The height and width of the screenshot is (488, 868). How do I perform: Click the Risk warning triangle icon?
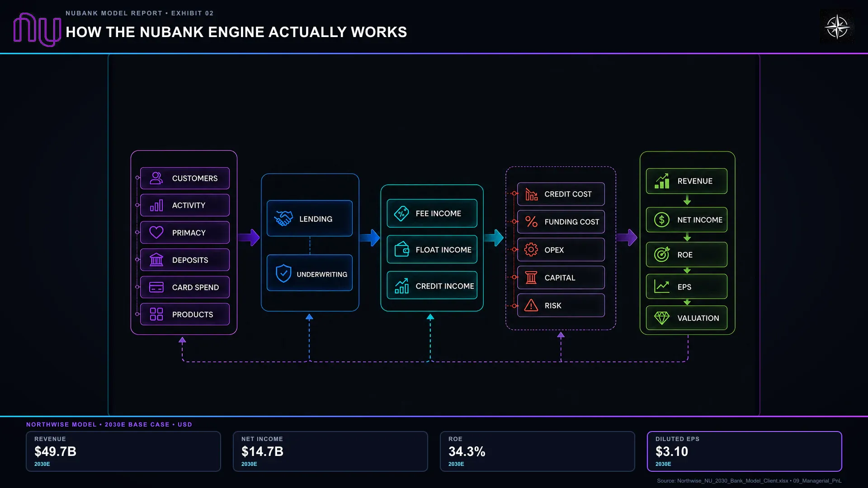[x=531, y=305]
